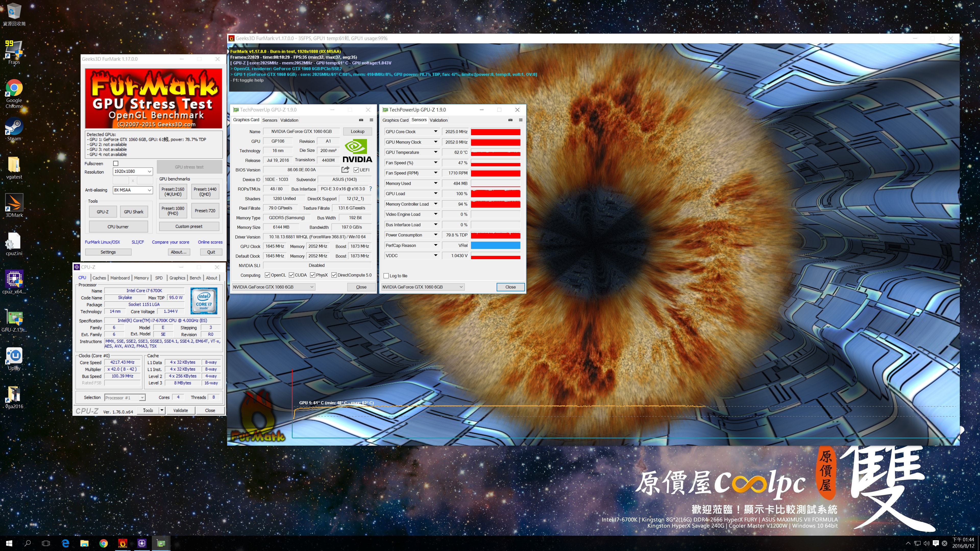Enable the Log to file checkbox
Viewport: 980px width, 551px height.
[x=386, y=276]
